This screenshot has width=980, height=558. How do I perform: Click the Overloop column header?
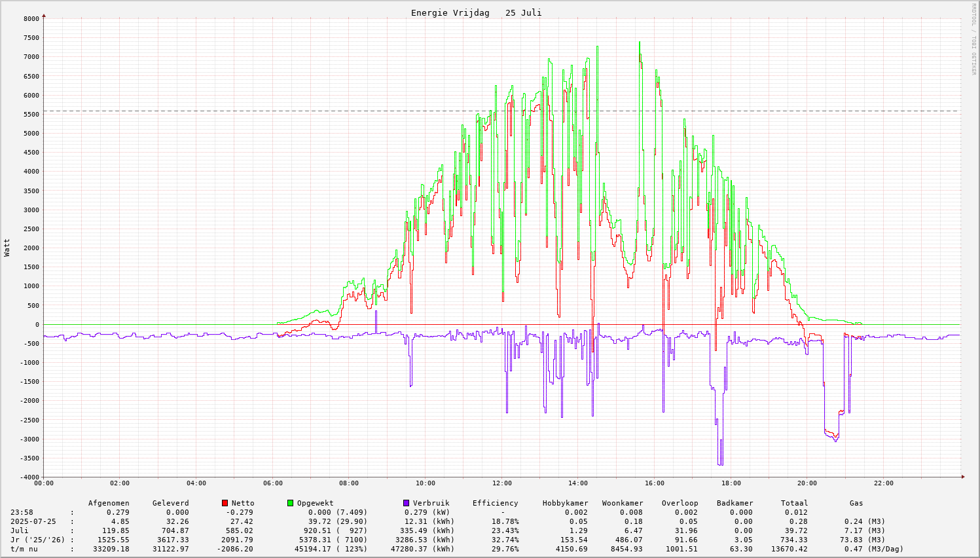click(x=680, y=503)
